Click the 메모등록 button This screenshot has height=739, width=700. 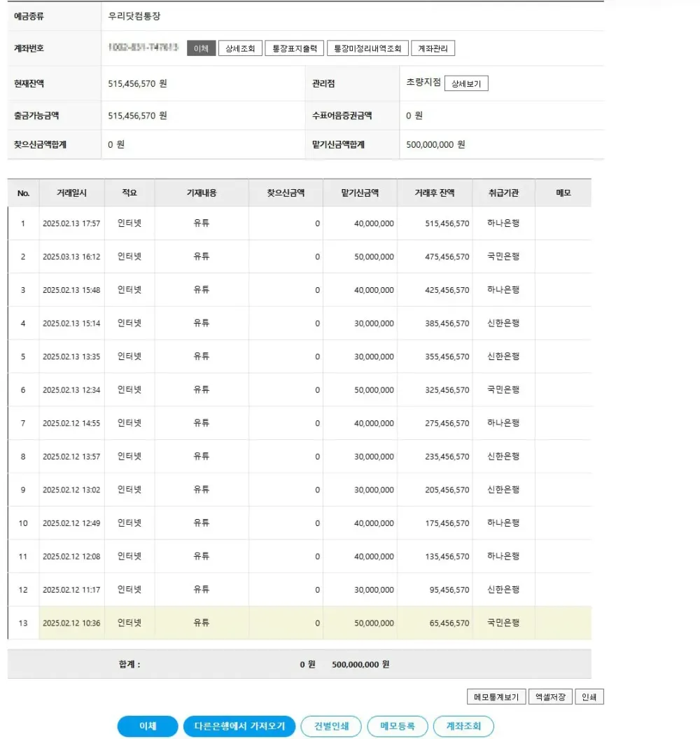click(398, 726)
